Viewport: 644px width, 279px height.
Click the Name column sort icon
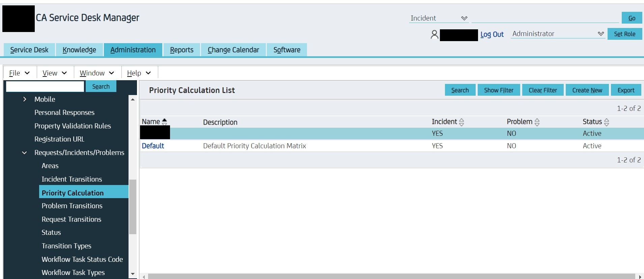[165, 122]
